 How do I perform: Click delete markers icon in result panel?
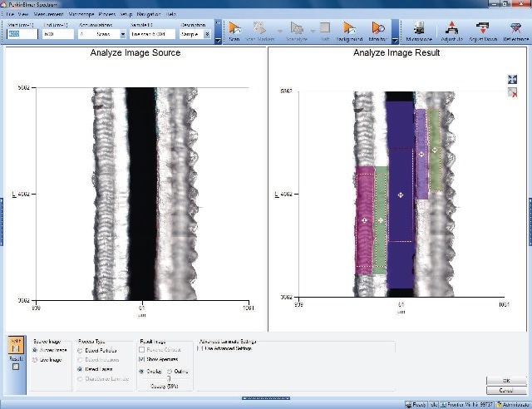(512, 92)
